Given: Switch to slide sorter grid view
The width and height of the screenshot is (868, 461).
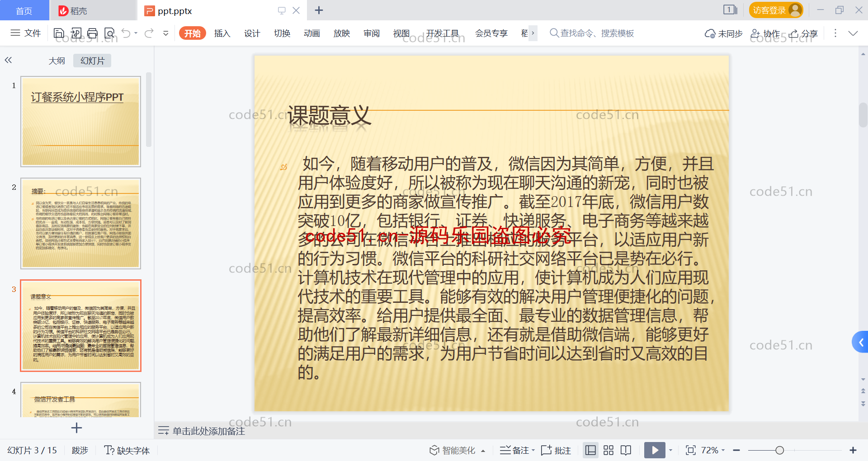Looking at the screenshot, I should 609,450.
